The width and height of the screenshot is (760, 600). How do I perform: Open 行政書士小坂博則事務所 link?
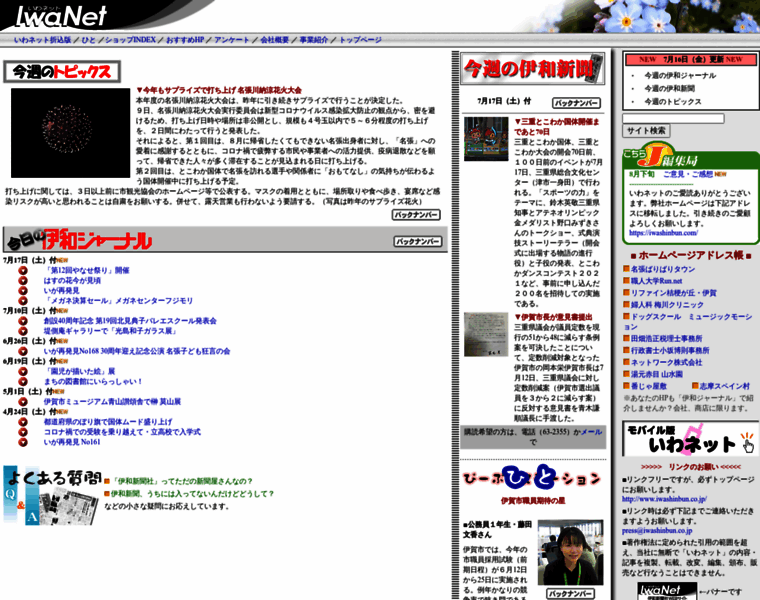[x=670, y=350]
